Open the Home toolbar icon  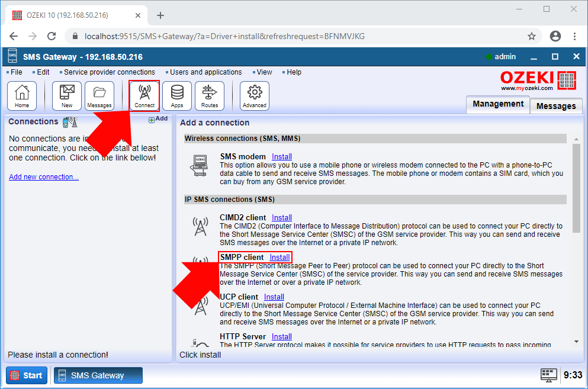[22, 95]
